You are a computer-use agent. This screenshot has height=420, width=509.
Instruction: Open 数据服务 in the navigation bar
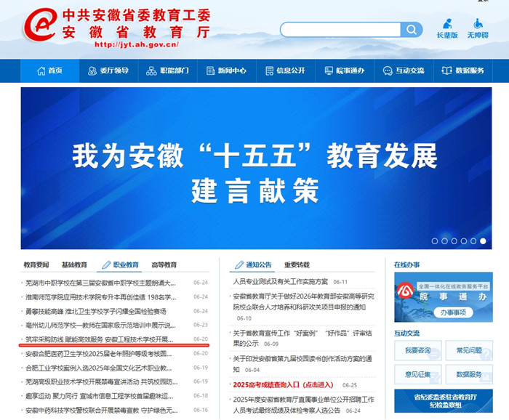point(462,70)
